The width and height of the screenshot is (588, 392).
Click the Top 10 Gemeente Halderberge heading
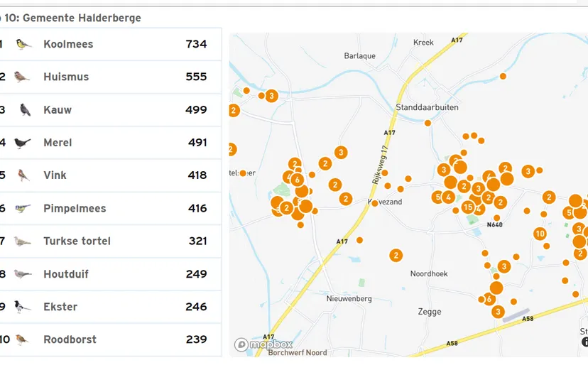click(x=71, y=18)
